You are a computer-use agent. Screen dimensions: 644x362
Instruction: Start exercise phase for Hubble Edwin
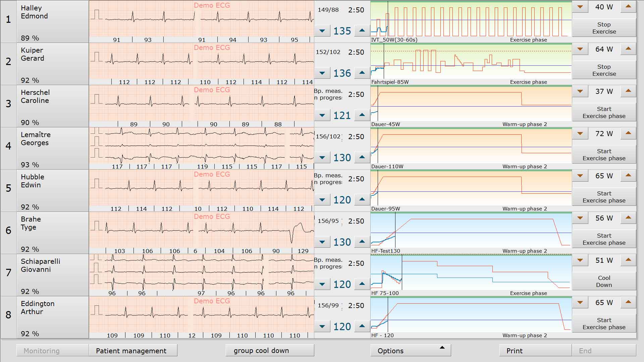(x=604, y=197)
